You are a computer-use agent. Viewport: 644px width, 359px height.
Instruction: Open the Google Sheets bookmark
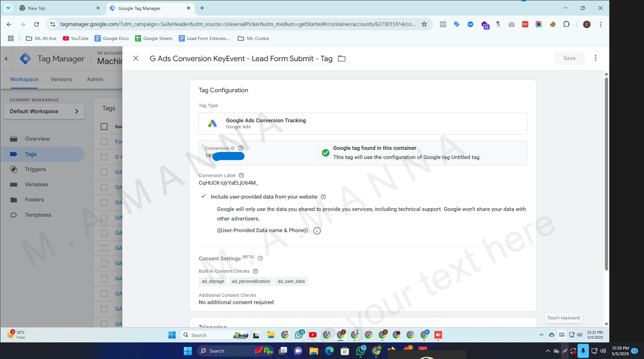tap(154, 39)
